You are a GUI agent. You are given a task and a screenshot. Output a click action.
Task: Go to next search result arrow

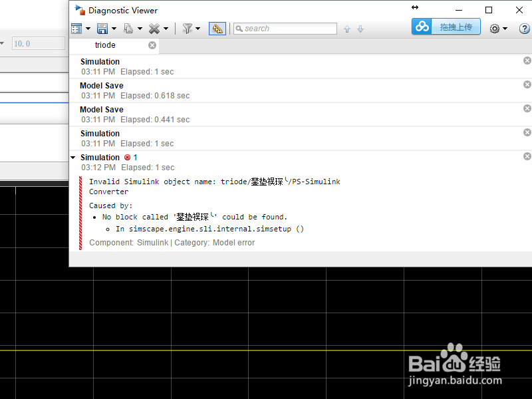(x=360, y=29)
